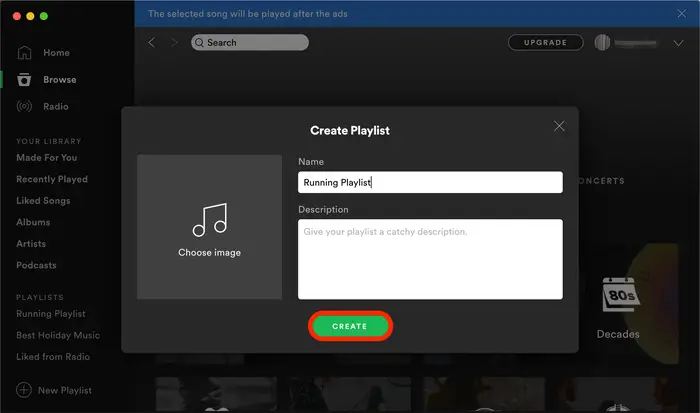Click the New Playlist plus icon
Screen dimensions: 700x413
point(24,390)
